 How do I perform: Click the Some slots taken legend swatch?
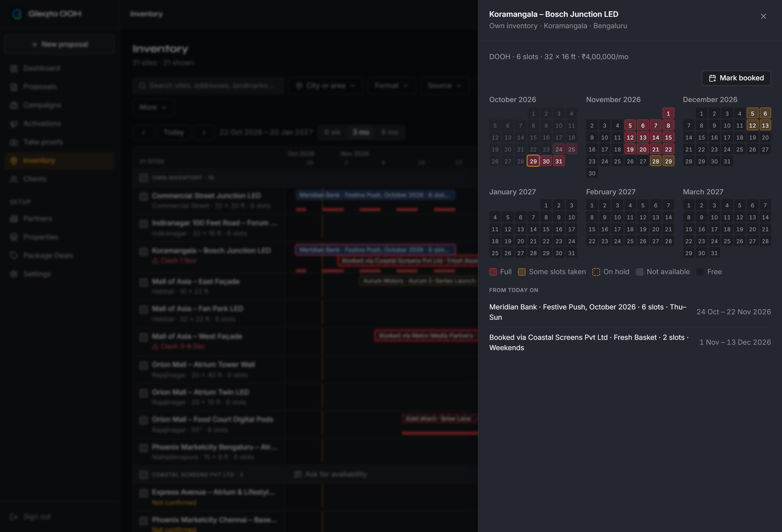pos(522,272)
